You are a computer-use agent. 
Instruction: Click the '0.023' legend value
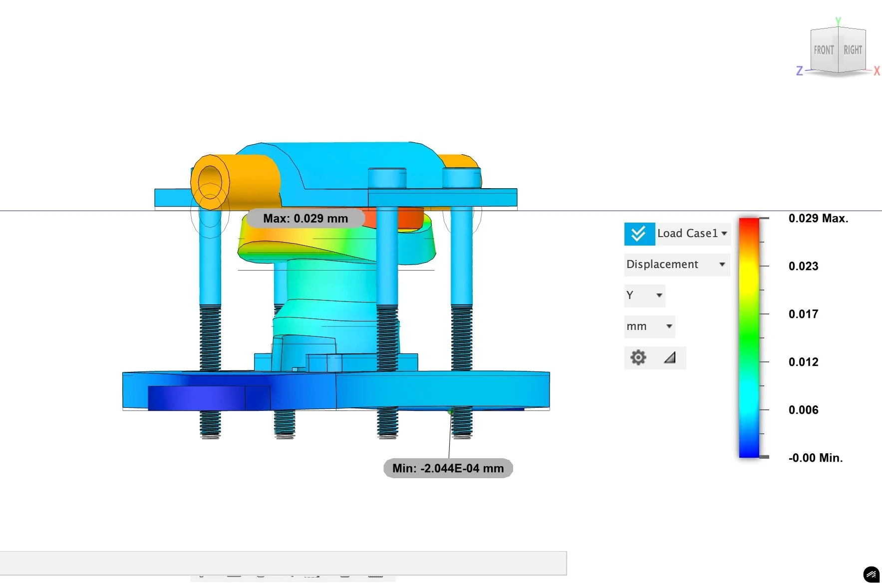(x=803, y=266)
